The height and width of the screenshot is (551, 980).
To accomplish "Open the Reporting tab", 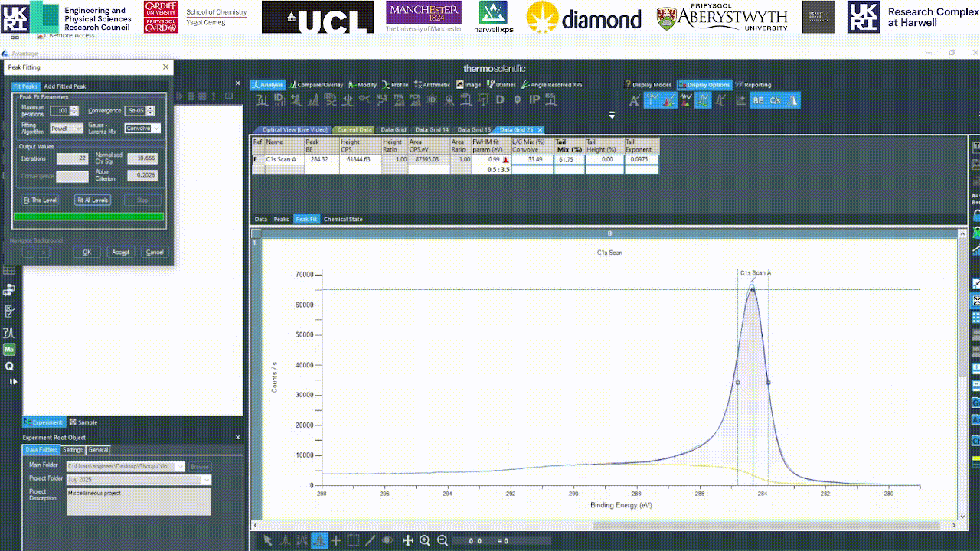I will pyautogui.click(x=753, y=85).
